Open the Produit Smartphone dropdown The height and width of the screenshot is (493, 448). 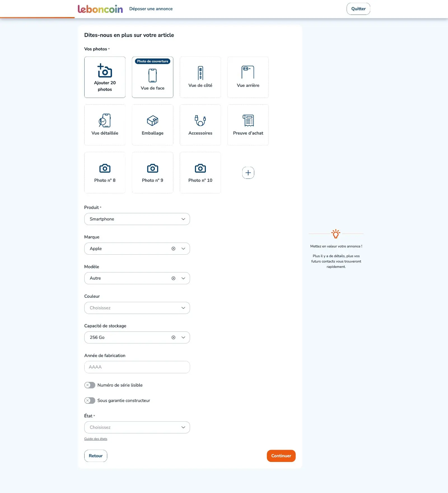[137, 219]
